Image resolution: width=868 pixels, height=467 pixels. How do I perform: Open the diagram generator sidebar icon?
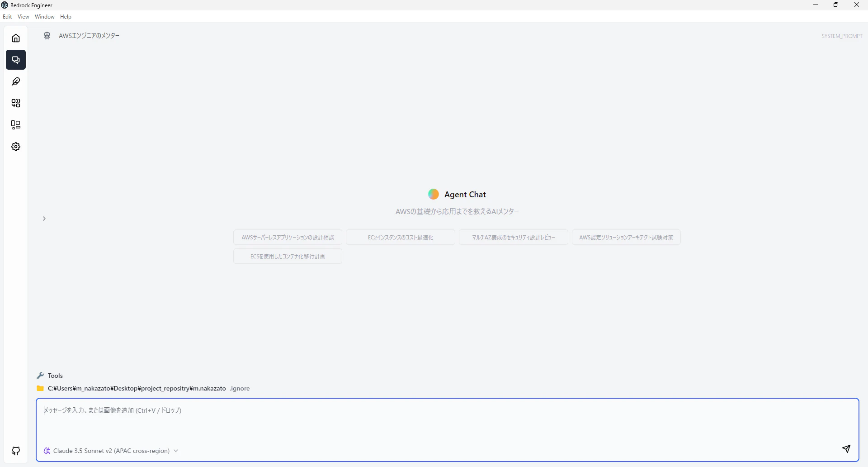click(x=16, y=125)
